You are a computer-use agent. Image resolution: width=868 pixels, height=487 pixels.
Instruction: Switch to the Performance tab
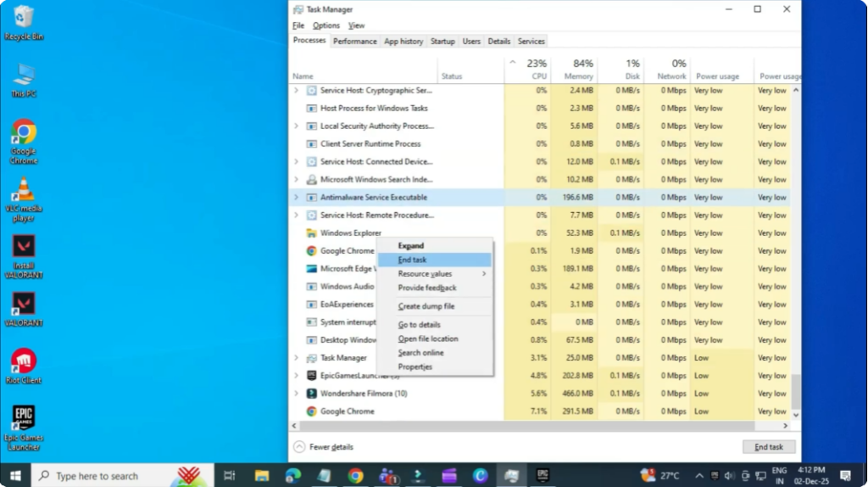point(354,42)
